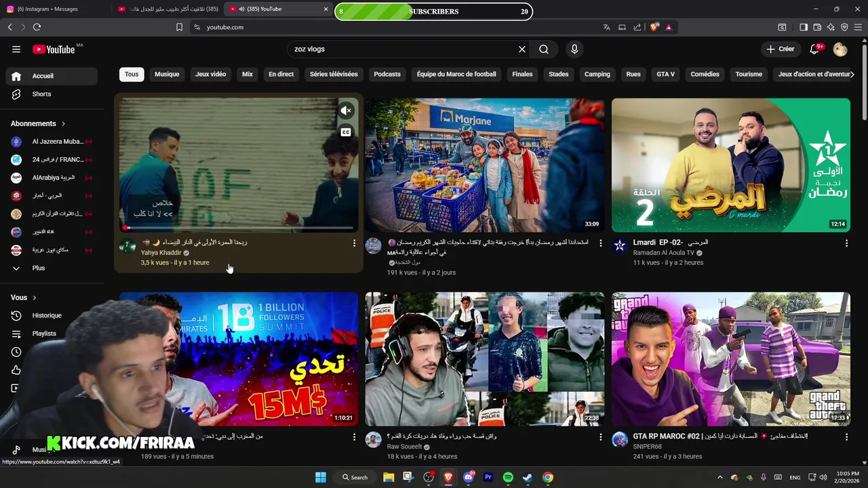Show more filter chips with the right arrow
This screenshot has height=488, width=868.
[852, 74]
